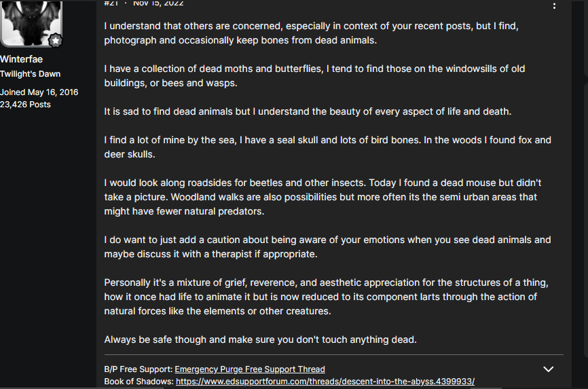Expand the signature with the chevron arrow

(548, 369)
